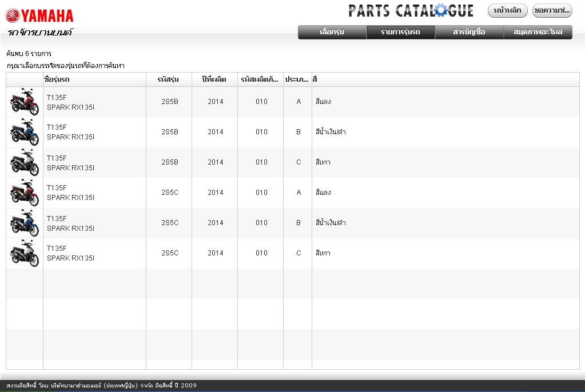Click year 2014 in 2S5B type A row
The height and width of the screenshot is (392, 585).
[x=216, y=102]
